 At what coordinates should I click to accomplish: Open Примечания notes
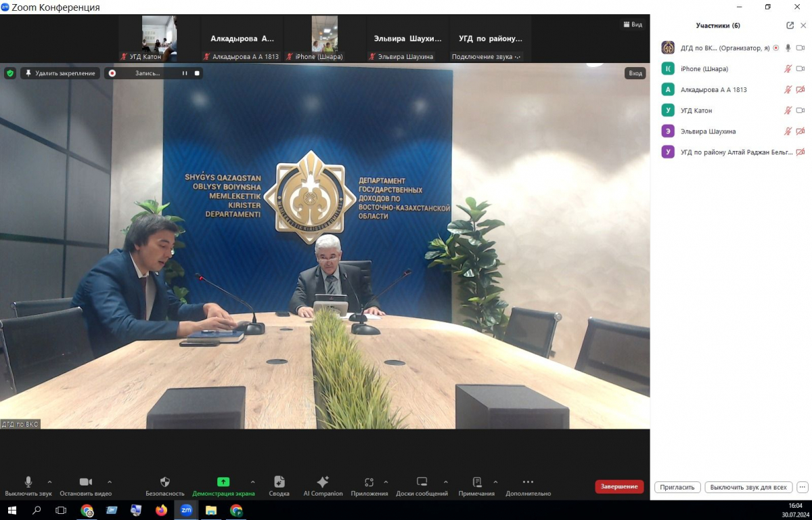pos(476,486)
